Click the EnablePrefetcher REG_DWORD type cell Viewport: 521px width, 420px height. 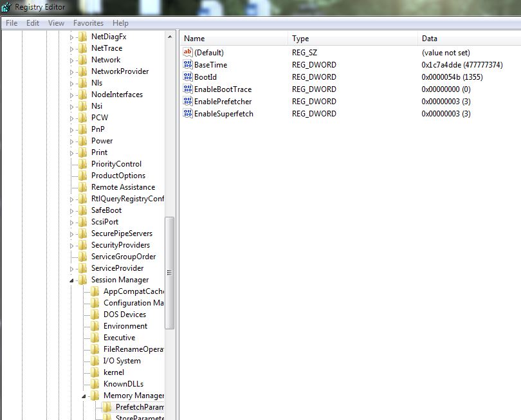pyautogui.click(x=314, y=102)
